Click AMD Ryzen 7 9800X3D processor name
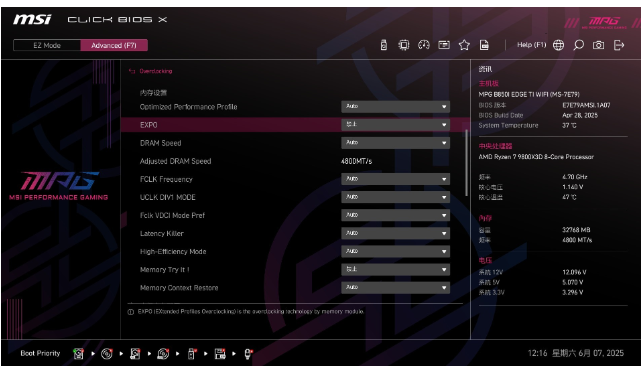644x369 pixels. (x=536, y=157)
